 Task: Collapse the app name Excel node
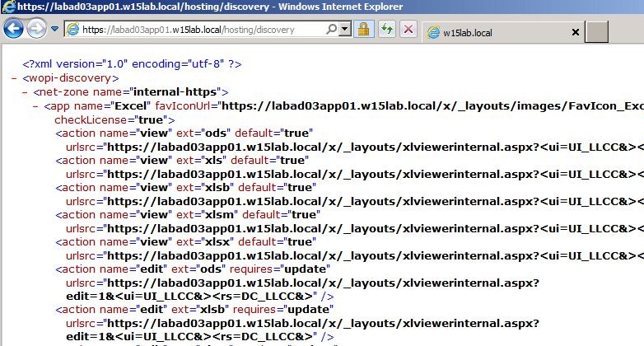(x=35, y=106)
